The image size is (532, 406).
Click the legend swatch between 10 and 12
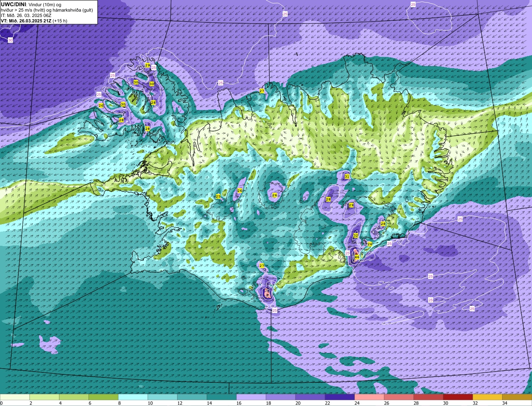pos(163,397)
